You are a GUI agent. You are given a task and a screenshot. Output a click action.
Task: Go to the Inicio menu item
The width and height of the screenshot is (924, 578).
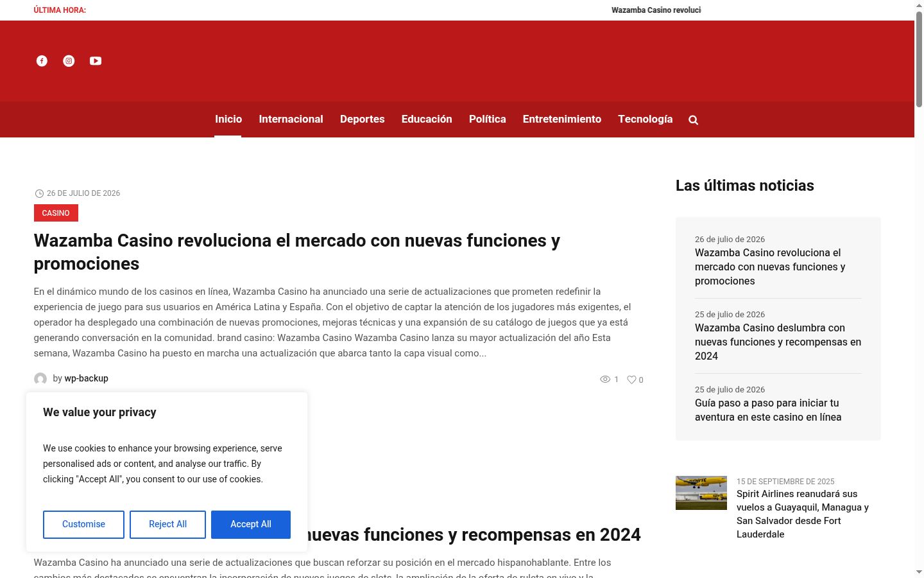pos(228,119)
